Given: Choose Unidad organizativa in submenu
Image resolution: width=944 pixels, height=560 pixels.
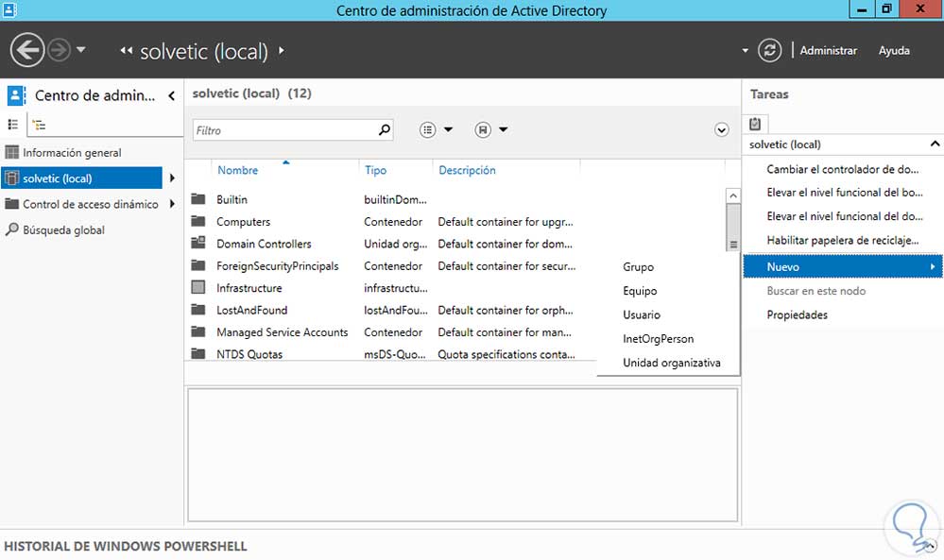Looking at the screenshot, I should pos(671,363).
